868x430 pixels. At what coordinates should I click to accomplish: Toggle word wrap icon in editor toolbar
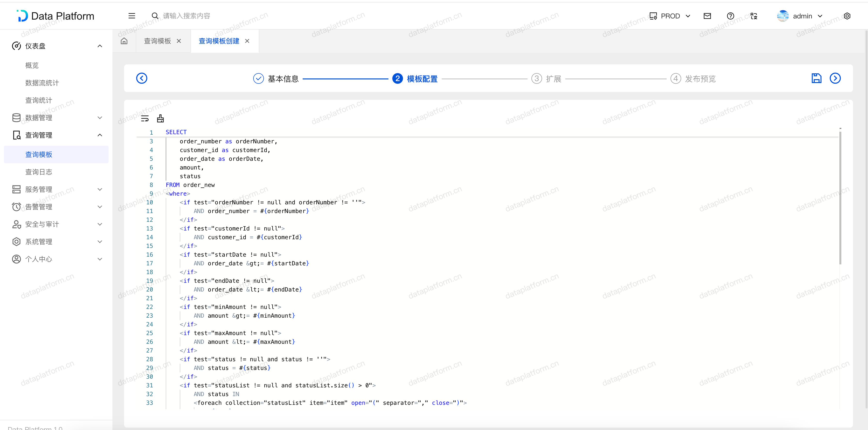coord(145,119)
